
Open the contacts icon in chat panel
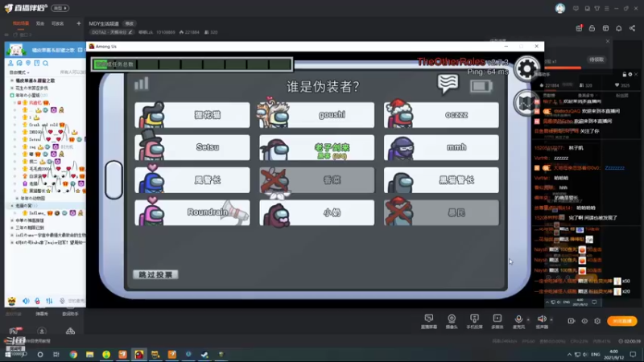coord(10,64)
